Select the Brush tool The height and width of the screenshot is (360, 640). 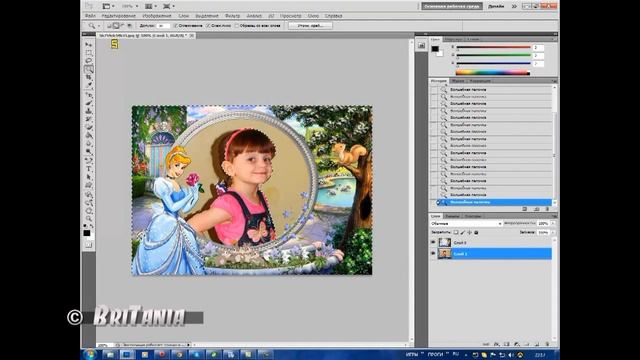coord(89,103)
